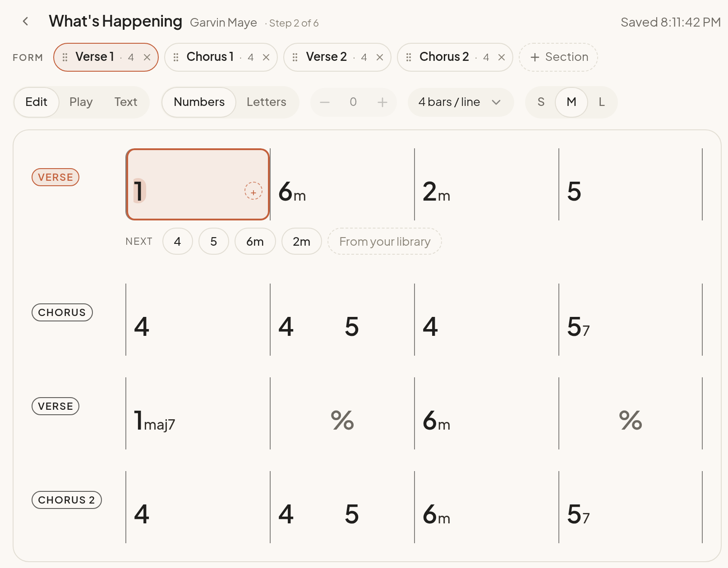Increase transpose with the plus button
Screen dimensions: 728x568
click(382, 102)
